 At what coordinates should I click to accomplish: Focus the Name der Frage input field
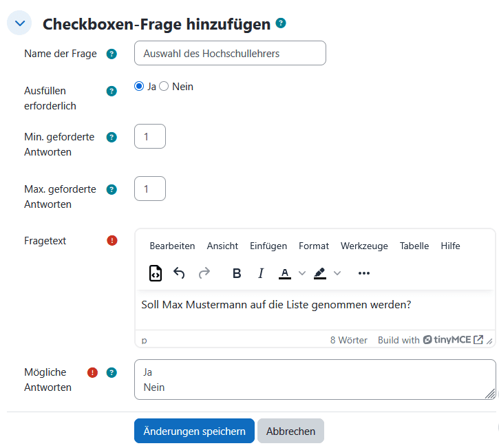[x=230, y=53]
